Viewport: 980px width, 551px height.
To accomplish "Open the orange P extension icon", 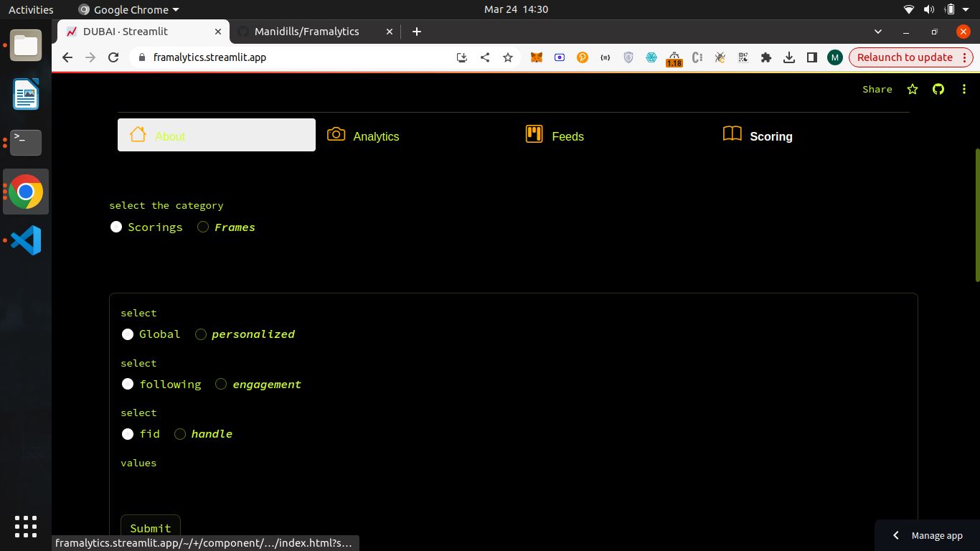I will click(583, 57).
